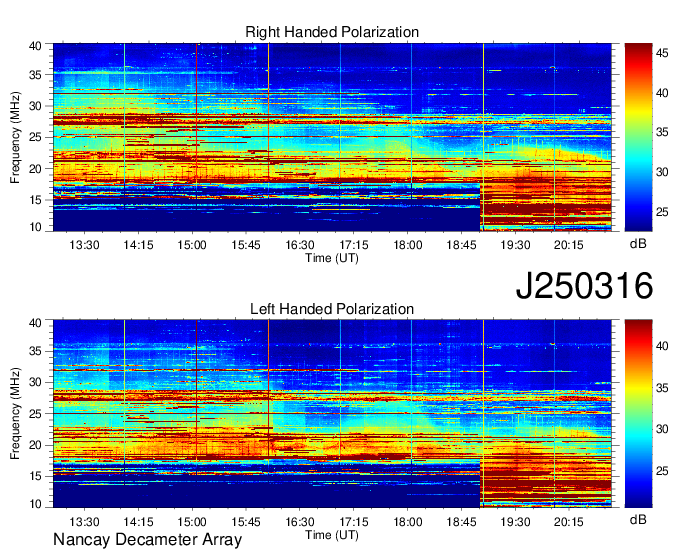Click 10 MHz frequency tick of Right Handed plot

coord(35,227)
